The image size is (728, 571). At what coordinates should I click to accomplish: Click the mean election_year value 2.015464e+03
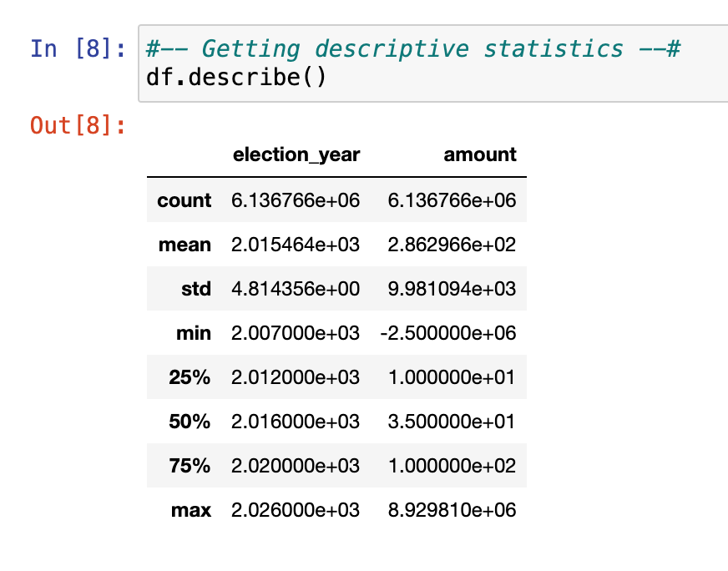point(296,245)
